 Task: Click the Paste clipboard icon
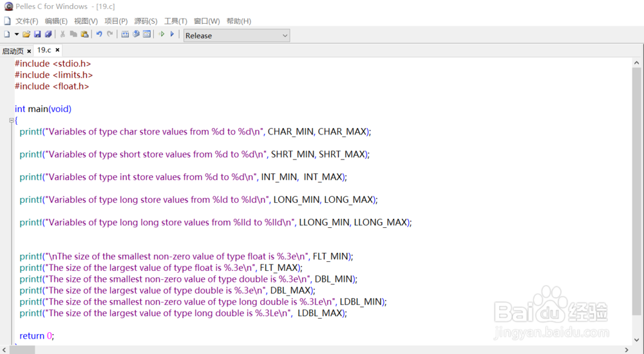click(84, 35)
